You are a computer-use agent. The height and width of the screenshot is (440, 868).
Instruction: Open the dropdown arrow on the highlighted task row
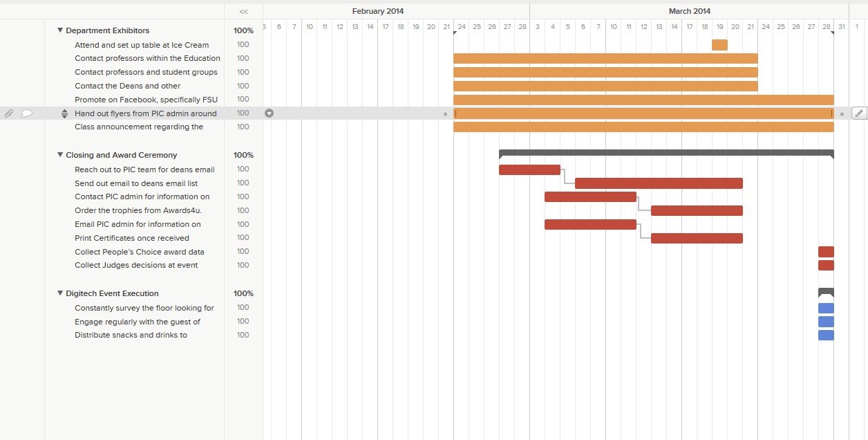(270, 113)
